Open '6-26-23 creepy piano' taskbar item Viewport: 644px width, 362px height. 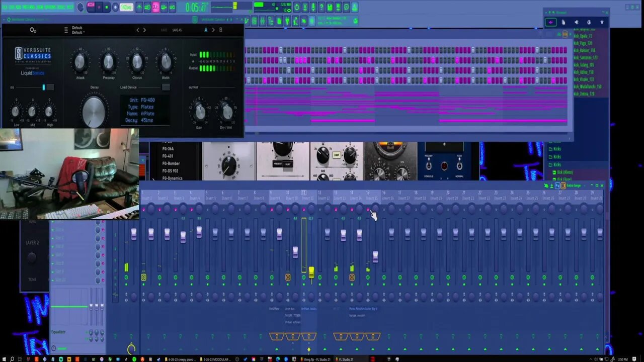pos(181,359)
